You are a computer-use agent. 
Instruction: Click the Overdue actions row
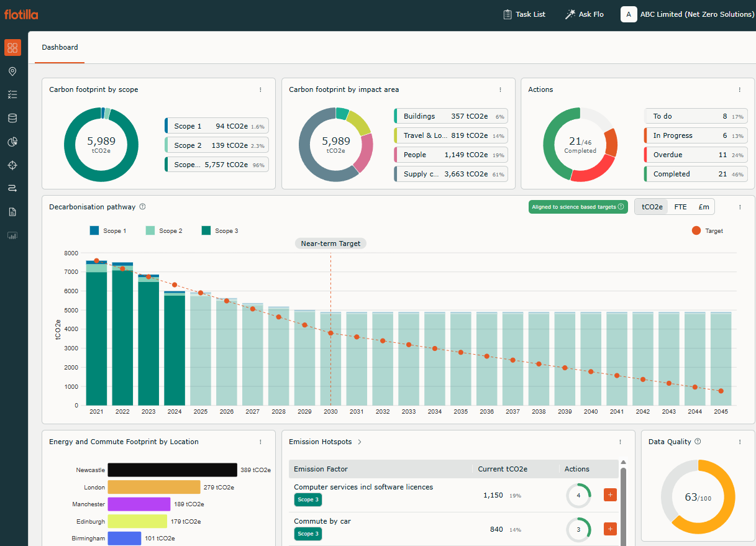[694, 155]
